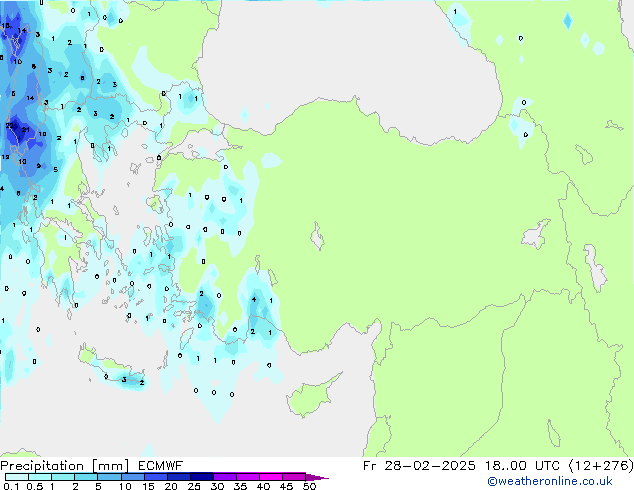Click the 'ECMWF' model label
This screenshot has width=634, height=490.
coord(160,466)
